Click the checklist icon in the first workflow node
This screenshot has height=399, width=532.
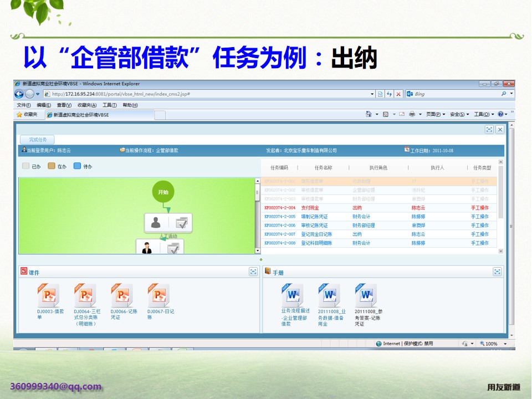[182, 223]
